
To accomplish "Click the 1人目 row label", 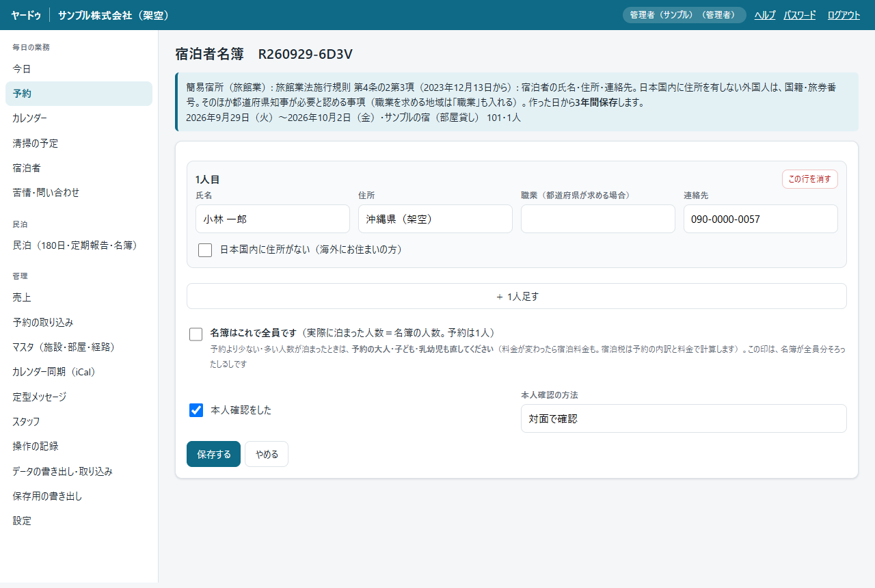I will click(207, 180).
